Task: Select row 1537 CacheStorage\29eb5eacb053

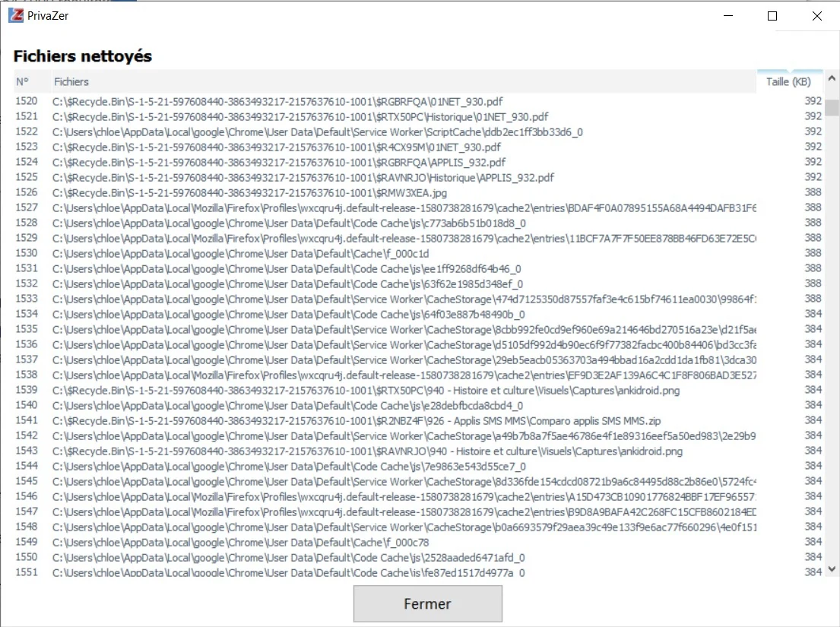Action: coord(418,359)
